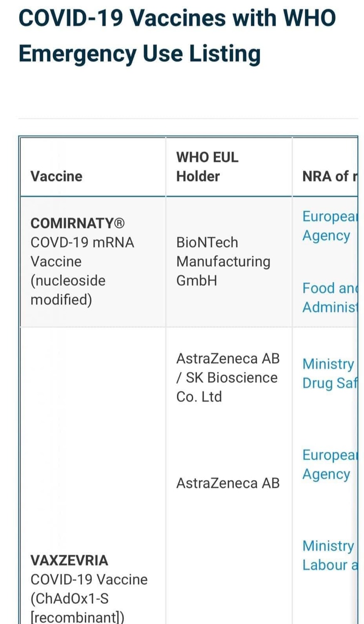
Task: Select the standalone AstraZeneca AB holder cell
Action: coord(228,483)
